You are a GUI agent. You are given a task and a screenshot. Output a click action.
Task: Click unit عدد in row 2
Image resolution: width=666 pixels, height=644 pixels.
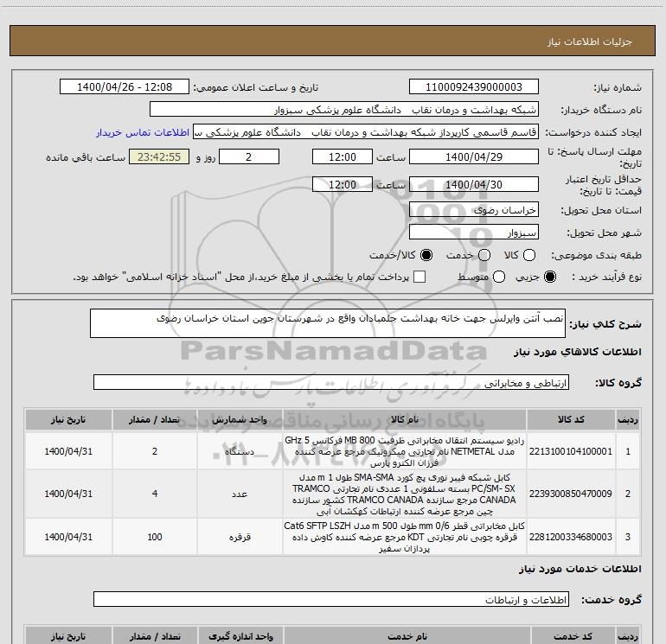pyautogui.click(x=240, y=494)
